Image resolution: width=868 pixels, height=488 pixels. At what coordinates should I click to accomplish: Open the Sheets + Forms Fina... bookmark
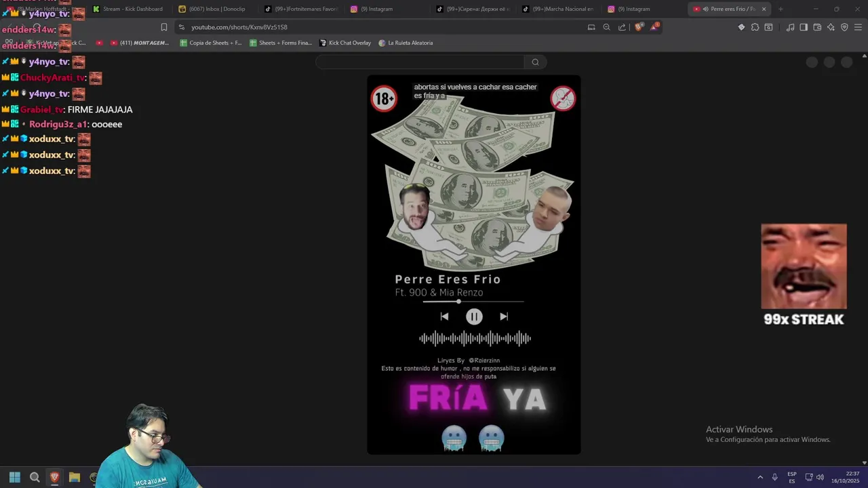[x=281, y=43]
